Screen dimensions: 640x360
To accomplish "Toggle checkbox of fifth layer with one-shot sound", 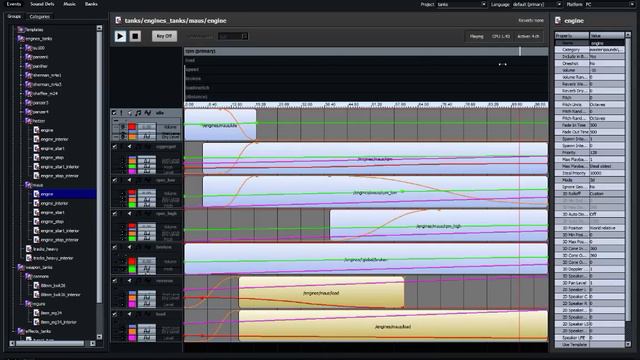I will pyautogui.click(x=114, y=247).
